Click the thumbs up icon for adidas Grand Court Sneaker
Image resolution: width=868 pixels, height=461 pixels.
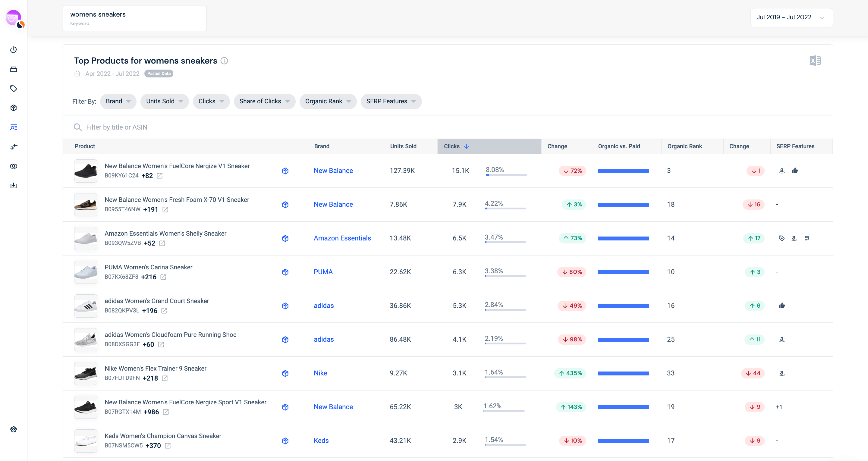[x=781, y=306]
